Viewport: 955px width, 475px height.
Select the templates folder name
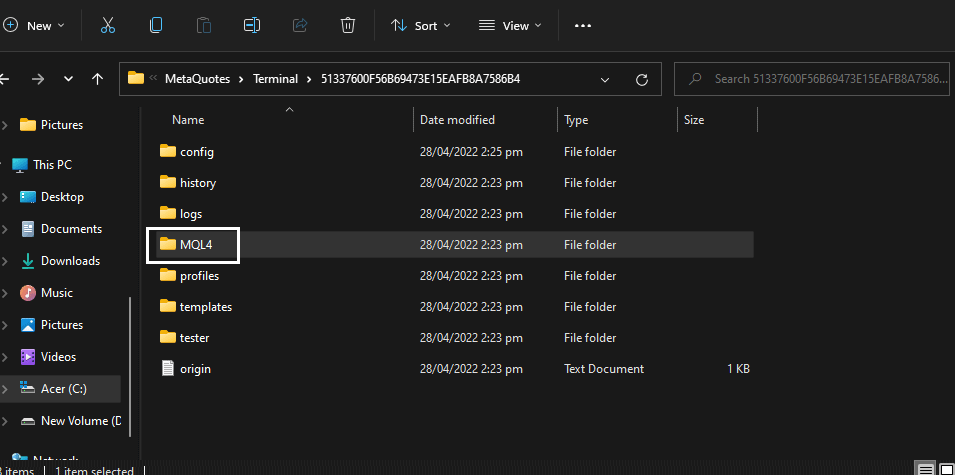click(206, 307)
